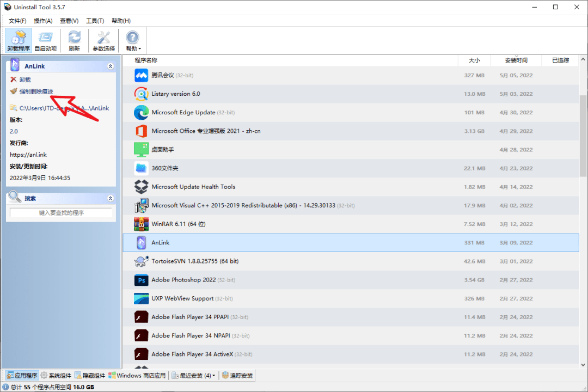Click 强制删除痕迹 force removal link
Viewport: 588px width, 392px height.
point(36,91)
